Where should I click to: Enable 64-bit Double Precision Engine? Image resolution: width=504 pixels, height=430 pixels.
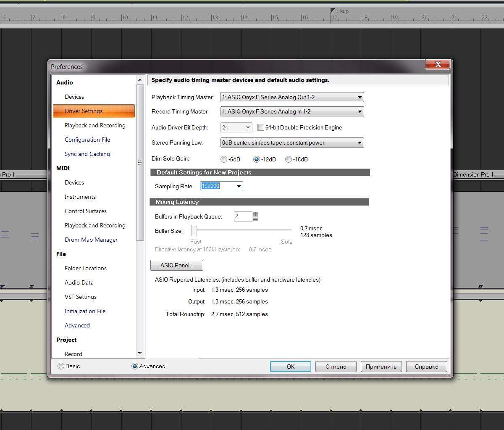coord(261,127)
